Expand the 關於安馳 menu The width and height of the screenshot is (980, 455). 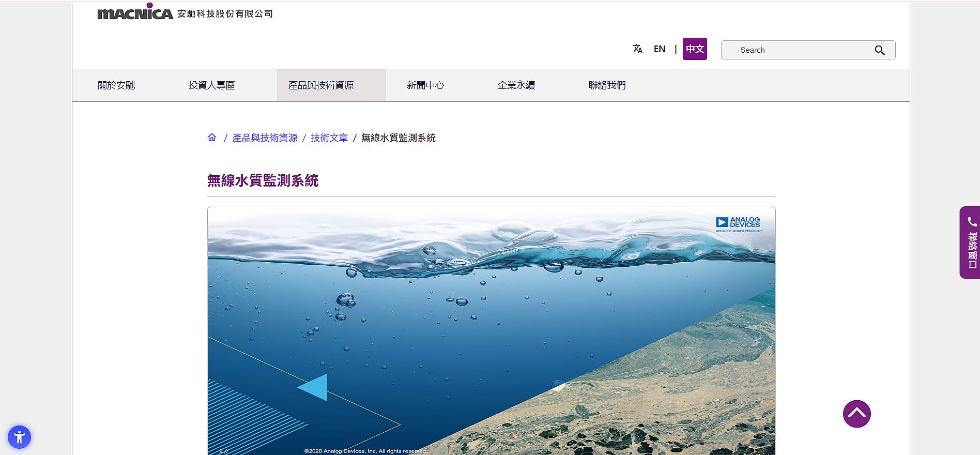point(116,85)
